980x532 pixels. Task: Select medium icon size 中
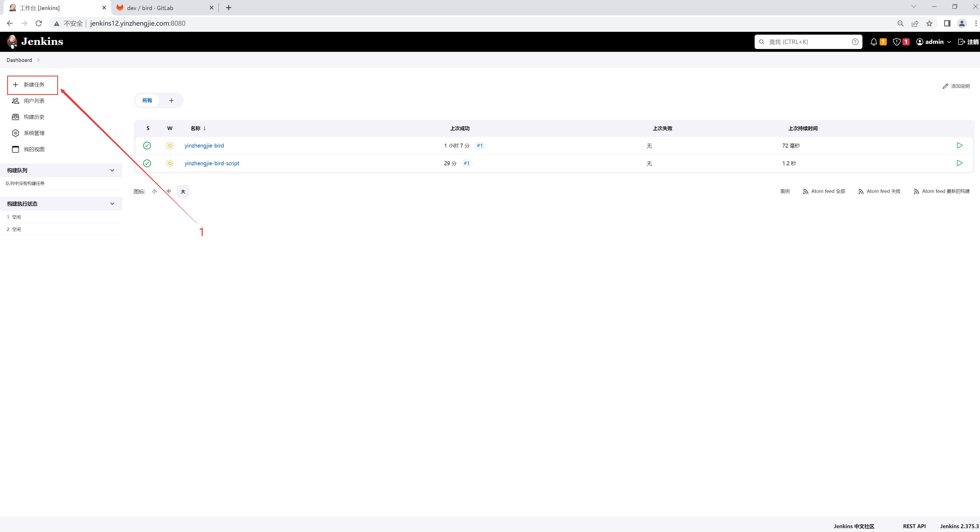pos(169,191)
